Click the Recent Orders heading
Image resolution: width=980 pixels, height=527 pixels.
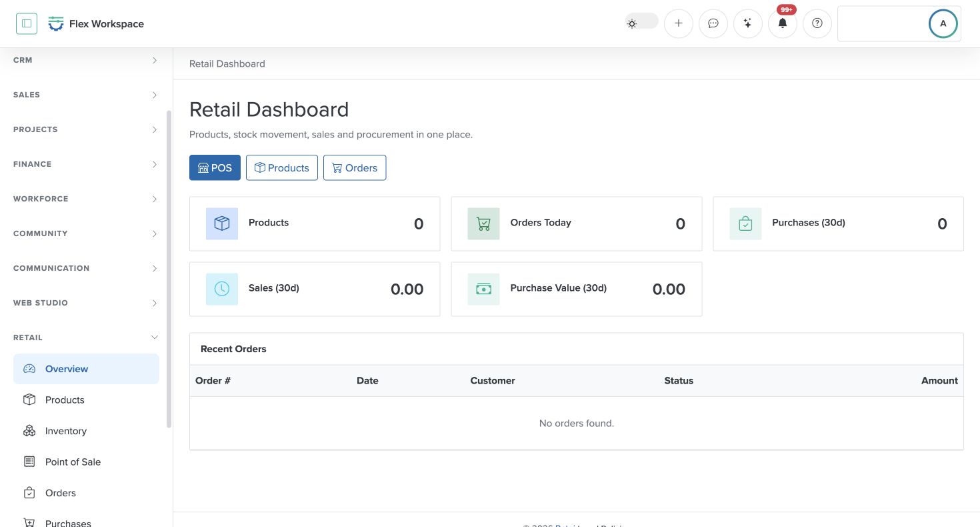(x=233, y=349)
